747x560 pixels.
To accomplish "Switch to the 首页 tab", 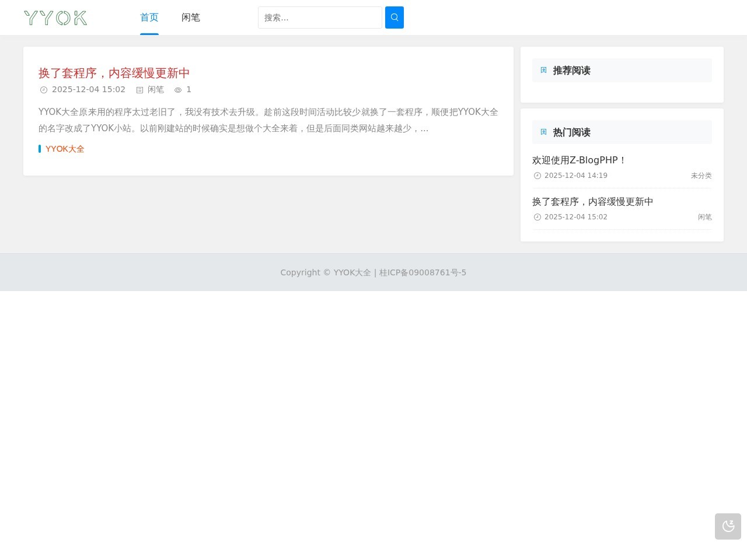I will pyautogui.click(x=149, y=17).
